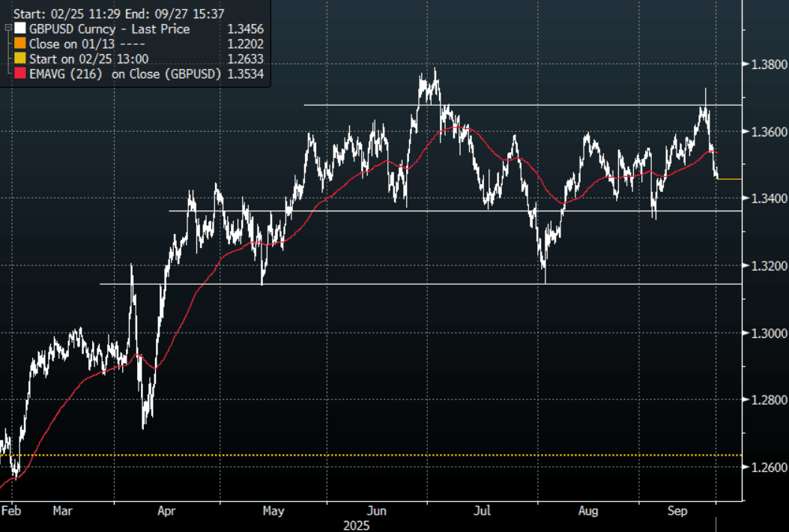Click the Apr label on the time axis

point(166,511)
